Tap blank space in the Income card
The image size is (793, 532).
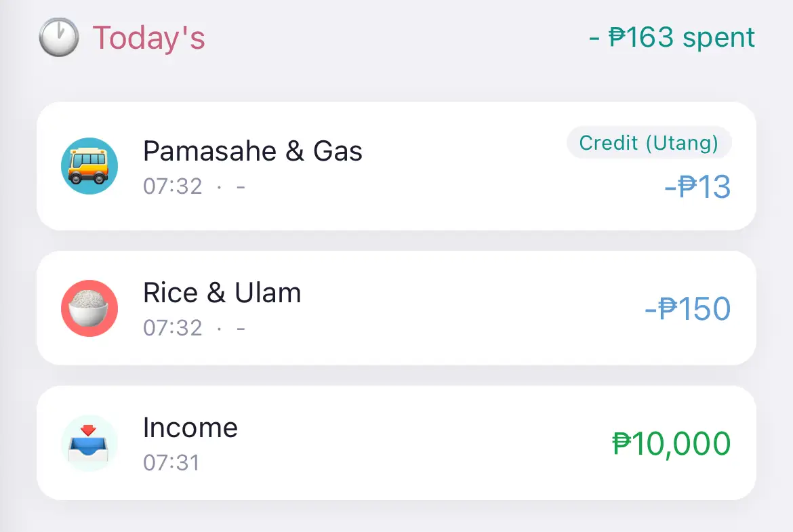pos(420,444)
